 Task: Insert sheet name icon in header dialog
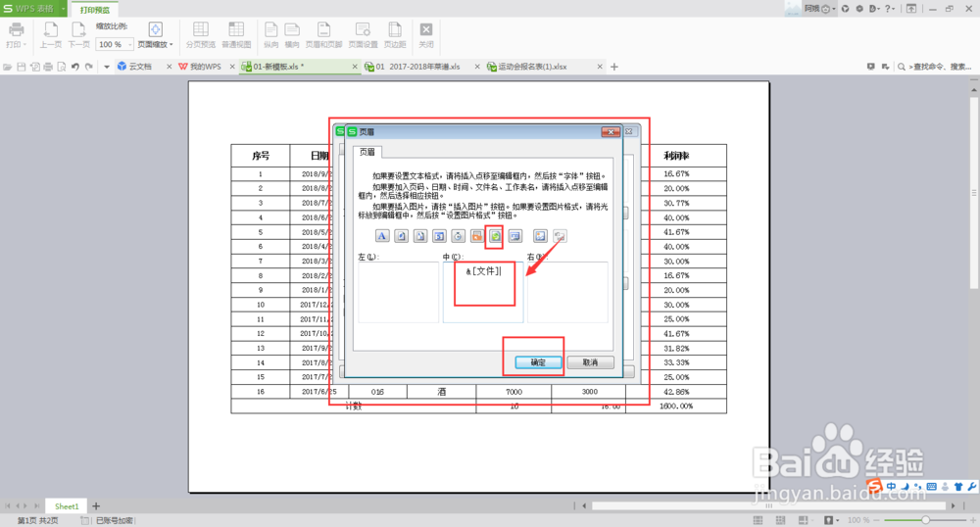[515, 235]
